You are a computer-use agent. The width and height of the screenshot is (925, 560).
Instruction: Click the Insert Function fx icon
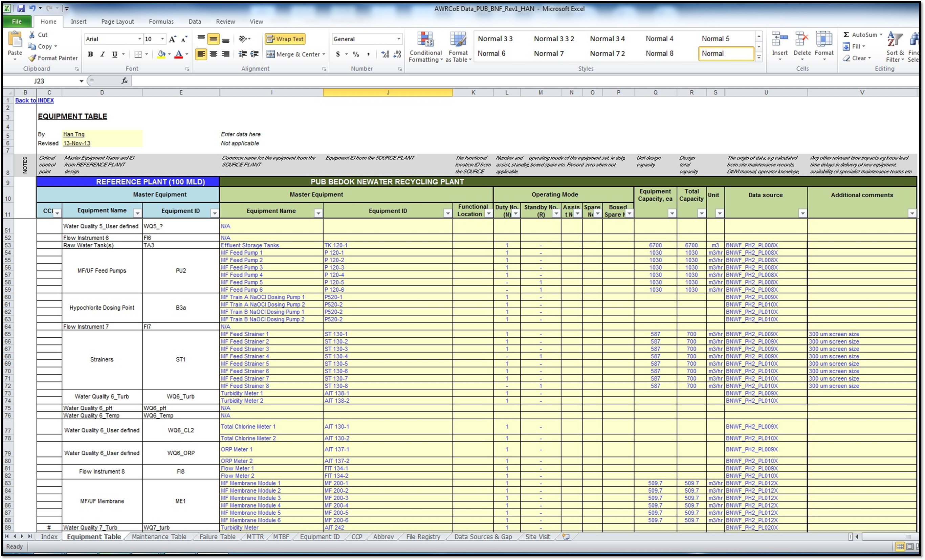(x=125, y=81)
